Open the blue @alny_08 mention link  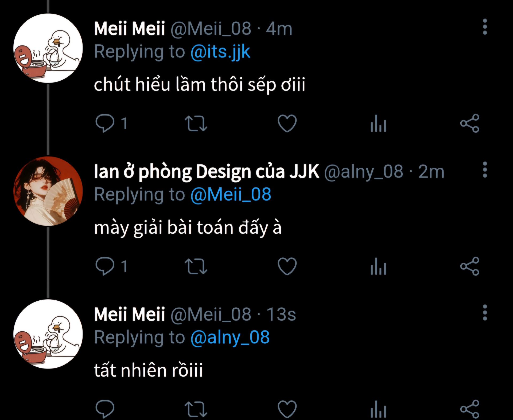point(230,337)
